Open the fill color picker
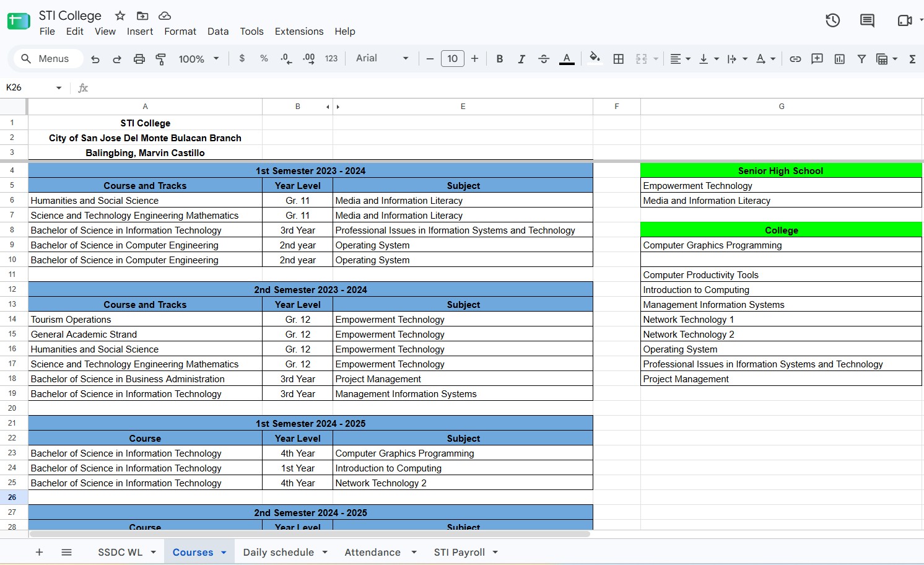The image size is (924, 565). 595,59
